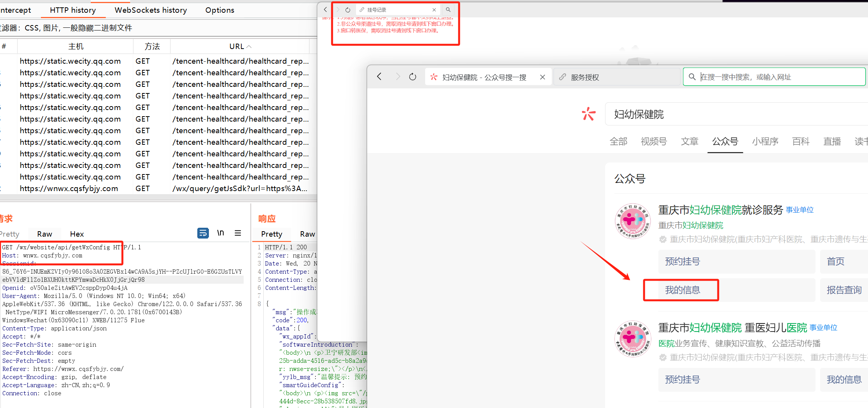Select the 公众号 search category

click(x=725, y=142)
